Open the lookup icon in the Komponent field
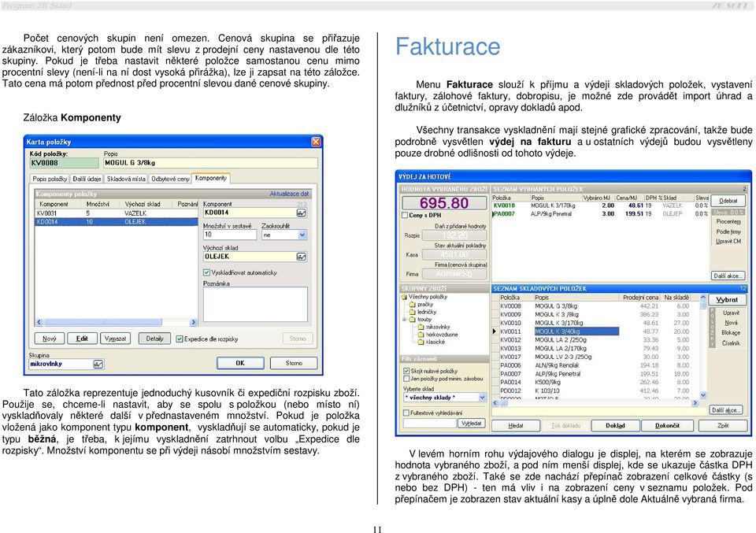The image size is (756, 533). tap(302, 213)
